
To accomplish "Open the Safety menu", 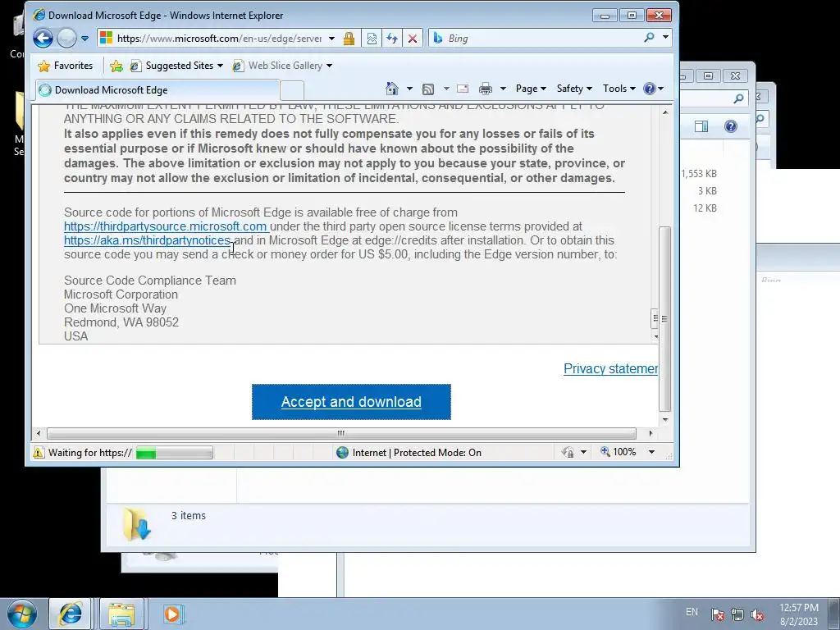I will (574, 89).
